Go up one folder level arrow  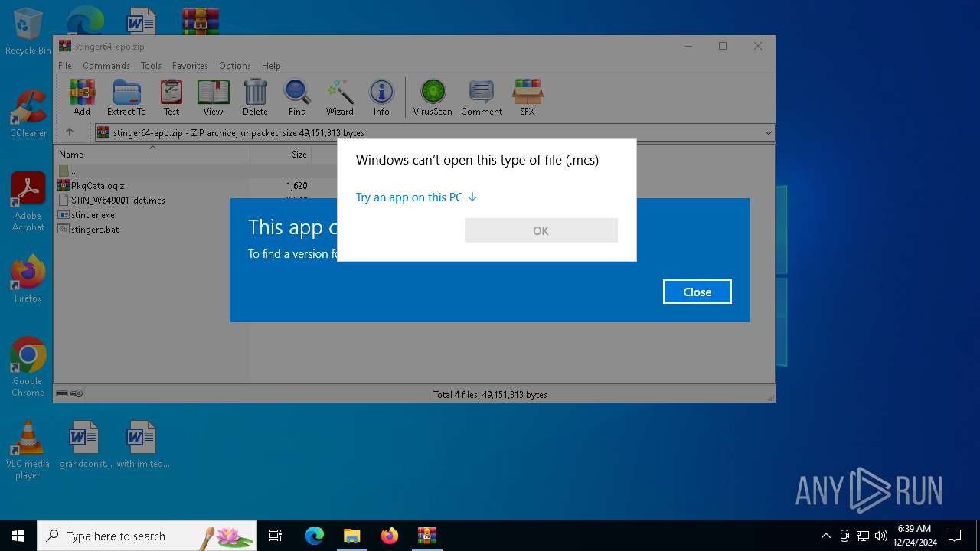69,132
